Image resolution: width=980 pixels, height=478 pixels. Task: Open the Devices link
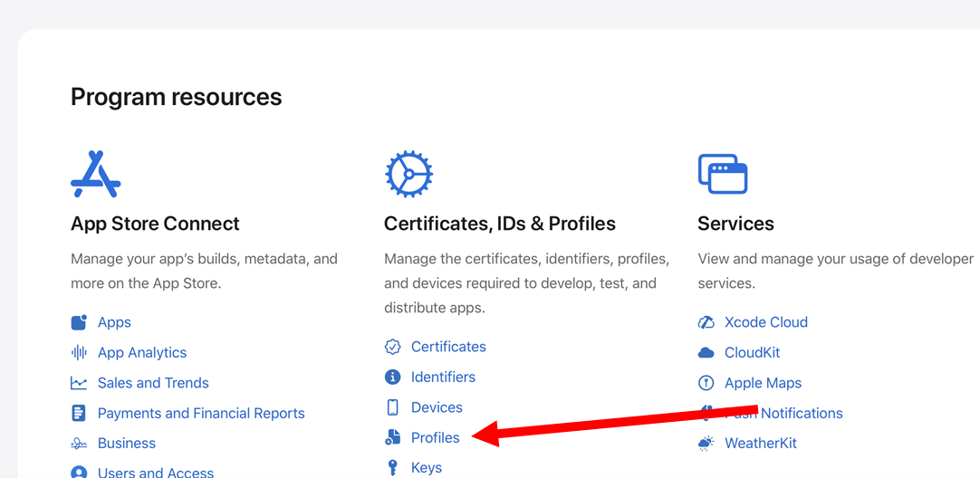coord(437,407)
